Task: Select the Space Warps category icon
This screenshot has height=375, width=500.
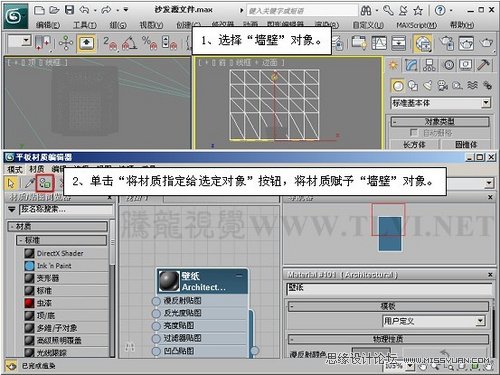Action: [472, 86]
